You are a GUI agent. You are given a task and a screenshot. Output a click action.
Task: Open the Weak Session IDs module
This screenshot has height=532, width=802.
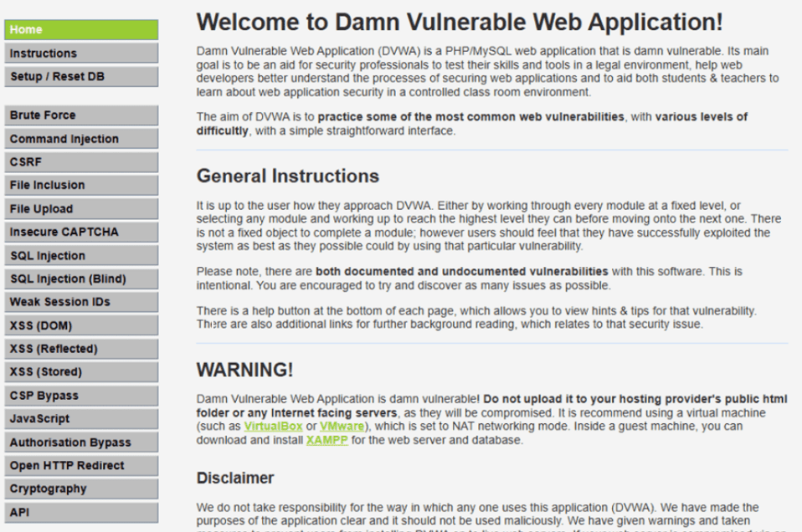(80, 302)
